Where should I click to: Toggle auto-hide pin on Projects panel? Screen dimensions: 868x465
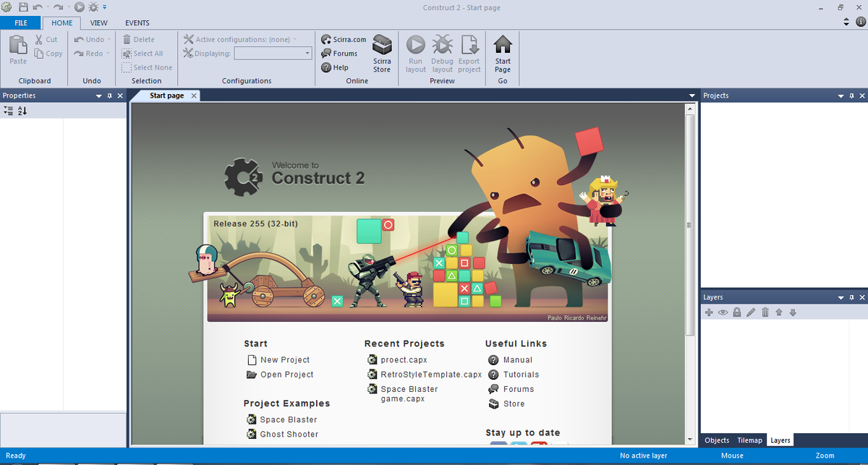tap(851, 95)
